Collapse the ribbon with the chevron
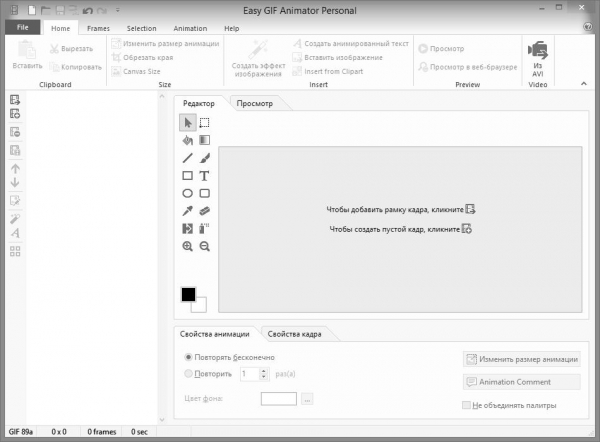The width and height of the screenshot is (600, 442). click(584, 83)
